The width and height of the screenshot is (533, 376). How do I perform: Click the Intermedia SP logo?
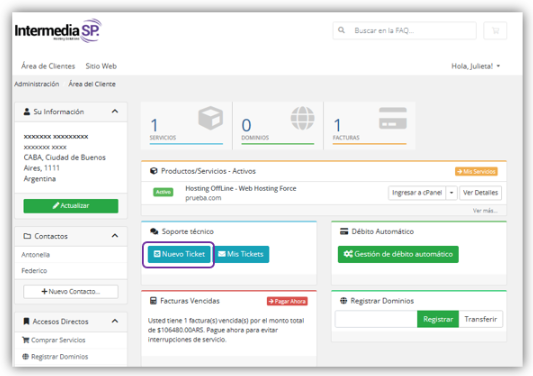(x=58, y=31)
